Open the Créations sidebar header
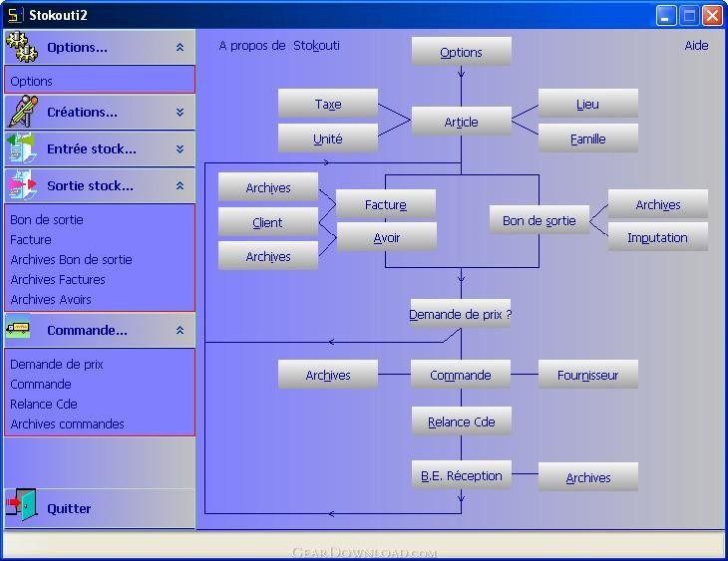 (x=100, y=112)
